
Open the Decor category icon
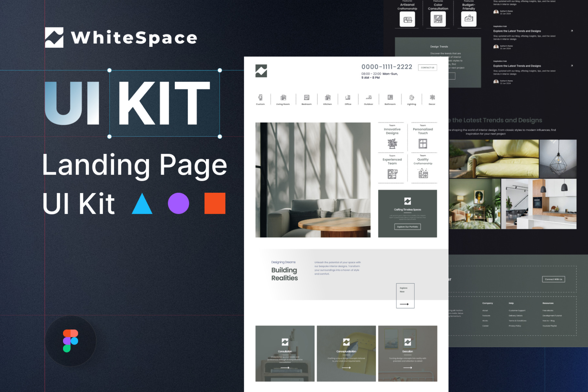432,98
